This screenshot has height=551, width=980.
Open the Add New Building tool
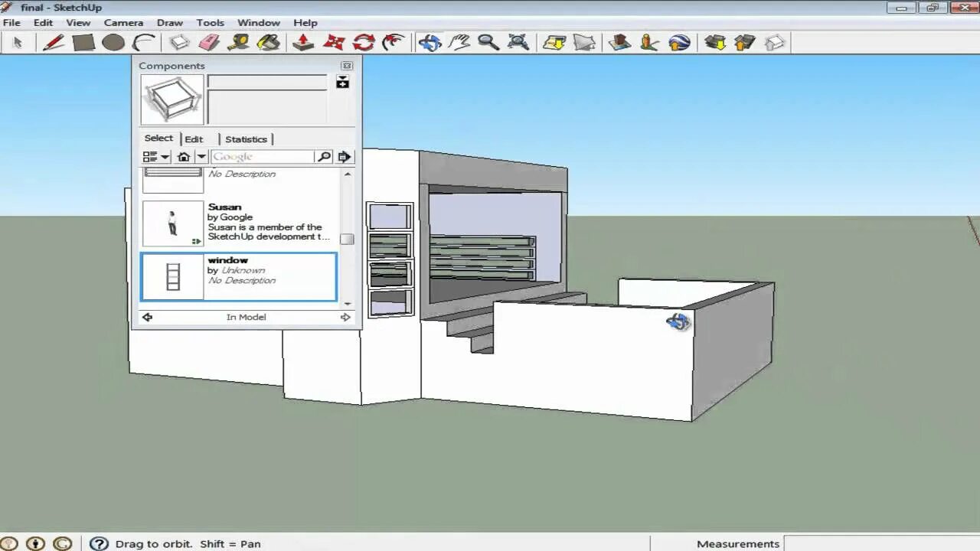[619, 42]
